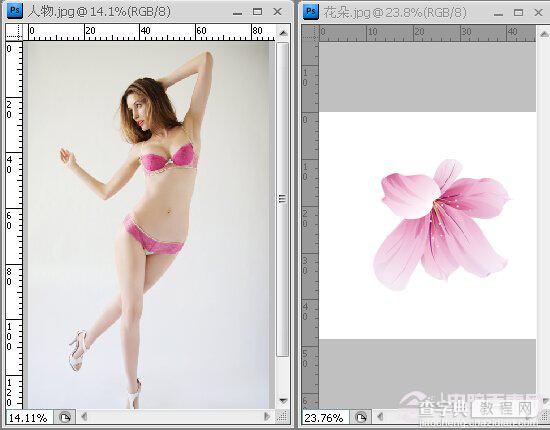Click status bar preview icon in 花朵.jpg window
This screenshot has height=430, width=550.
pos(361,418)
